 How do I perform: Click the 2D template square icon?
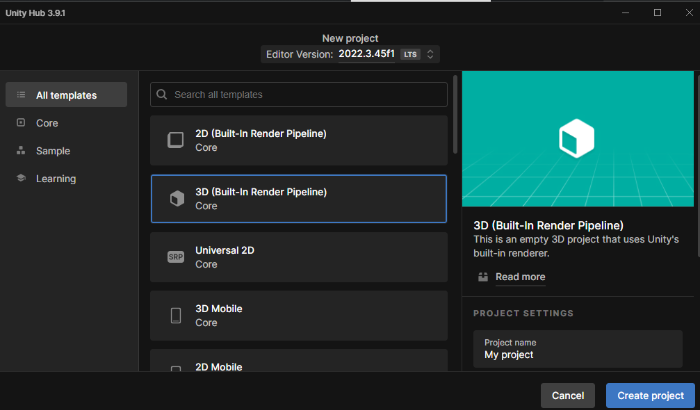pyautogui.click(x=175, y=140)
